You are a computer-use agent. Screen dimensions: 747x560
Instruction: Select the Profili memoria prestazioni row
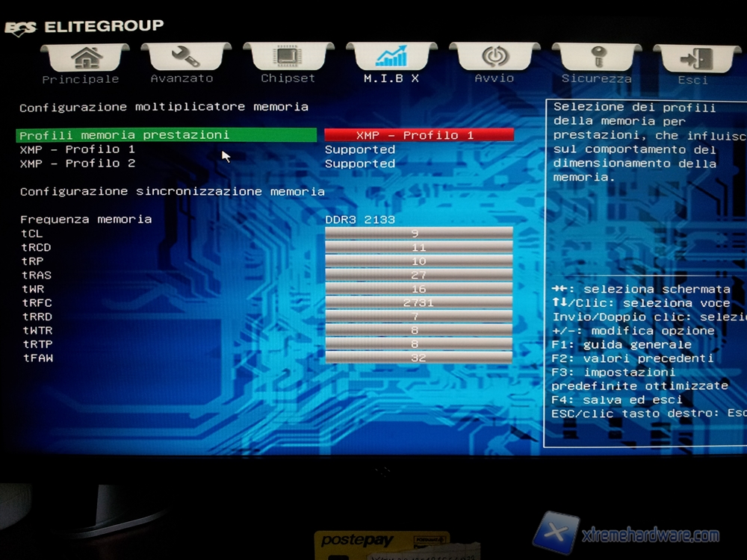[166, 135]
